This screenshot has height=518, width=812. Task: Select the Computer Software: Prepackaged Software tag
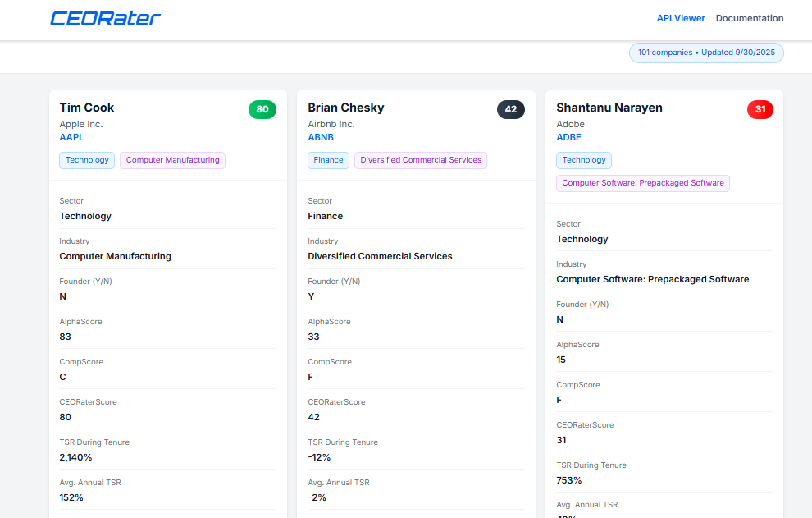pos(643,183)
